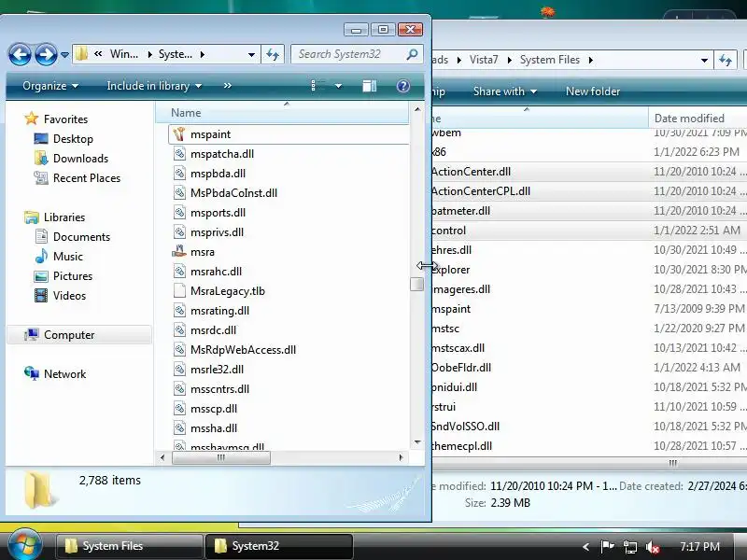Image resolution: width=747 pixels, height=560 pixels.
Task: Select the MsraLegacy.tlb file icon
Action: click(179, 291)
